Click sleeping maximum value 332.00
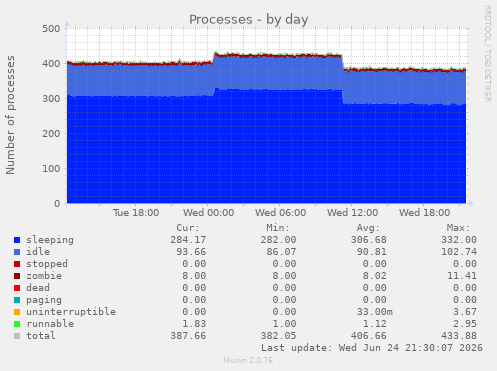497x371 pixels. coord(459,240)
